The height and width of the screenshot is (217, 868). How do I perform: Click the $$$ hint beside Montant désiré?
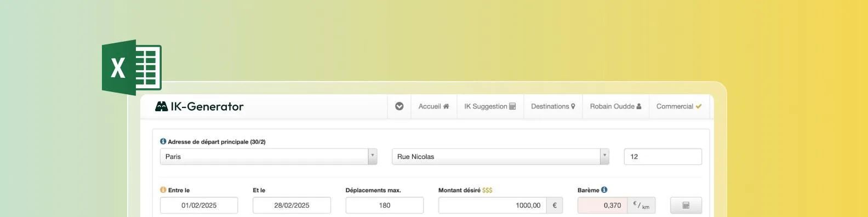coord(487,190)
